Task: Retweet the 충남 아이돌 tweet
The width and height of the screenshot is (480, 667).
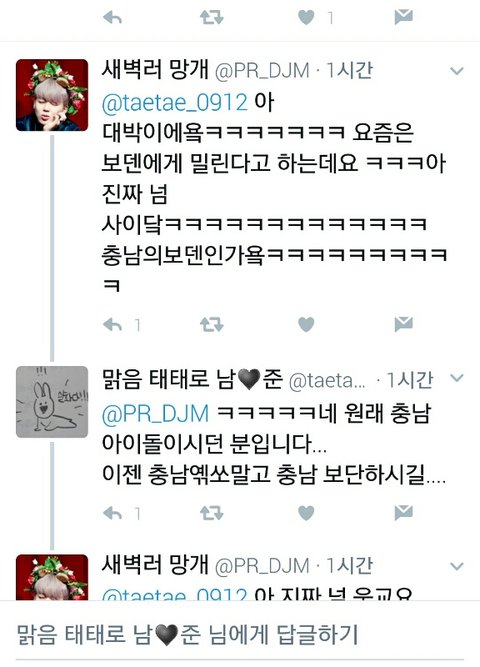Action: (x=211, y=513)
